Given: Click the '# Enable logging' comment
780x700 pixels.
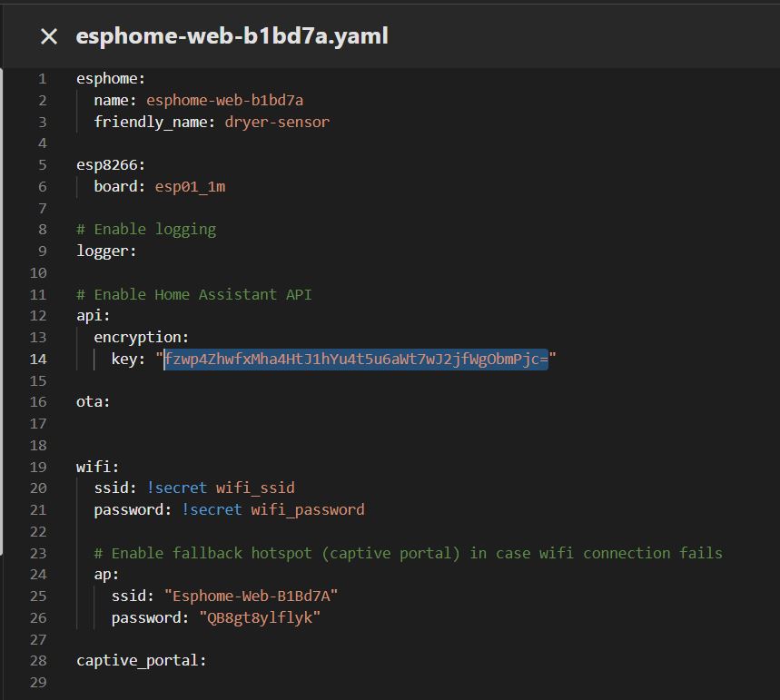Looking at the screenshot, I should coord(146,230).
